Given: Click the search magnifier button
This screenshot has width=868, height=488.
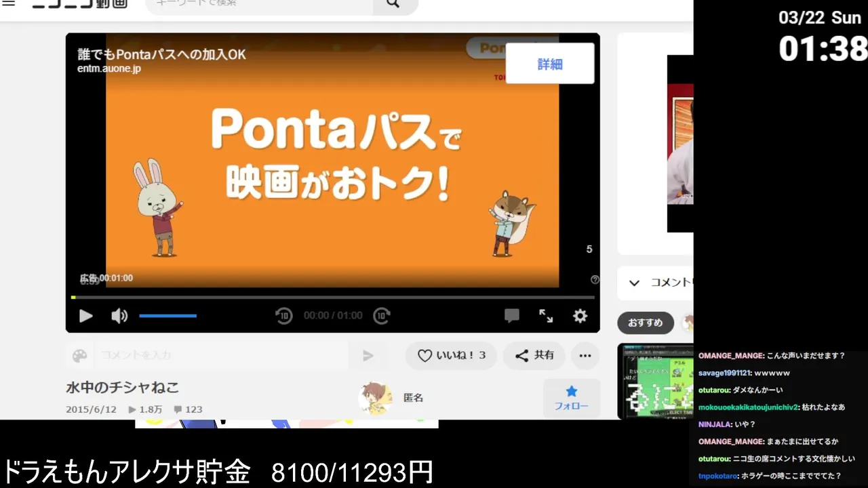Looking at the screenshot, I should point(393,4).
